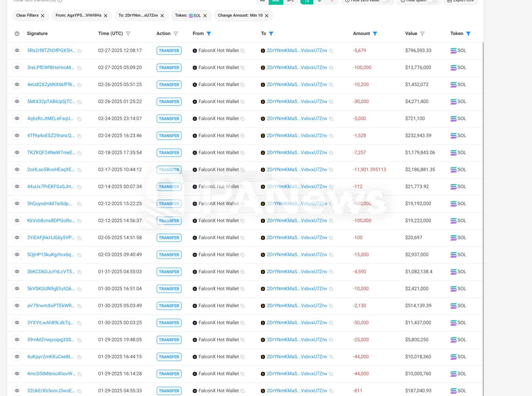
Task: Copy the To address in the 02-27-2025 05:09:20 row
Action: coord(331,68)
